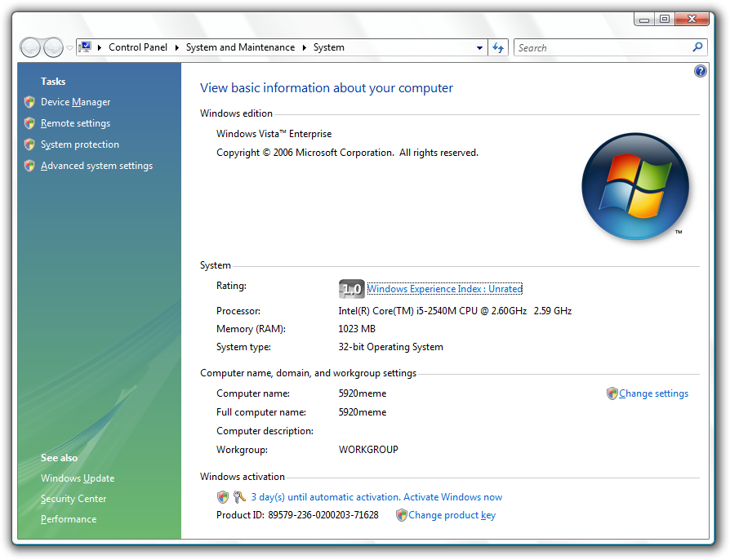The image size is (730, 560).
Task: Click Change settings link
Action: point(653,393)
